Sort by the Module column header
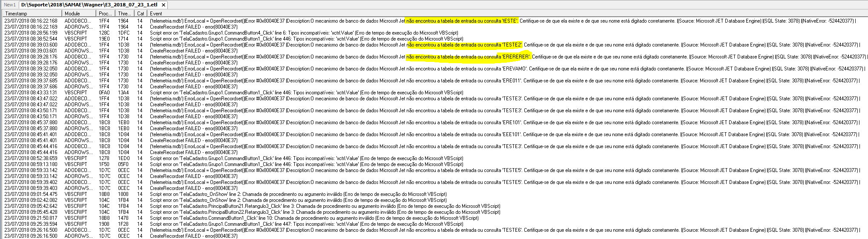The height and width of the screenshot is (239, 868). [x=79, y=14]
